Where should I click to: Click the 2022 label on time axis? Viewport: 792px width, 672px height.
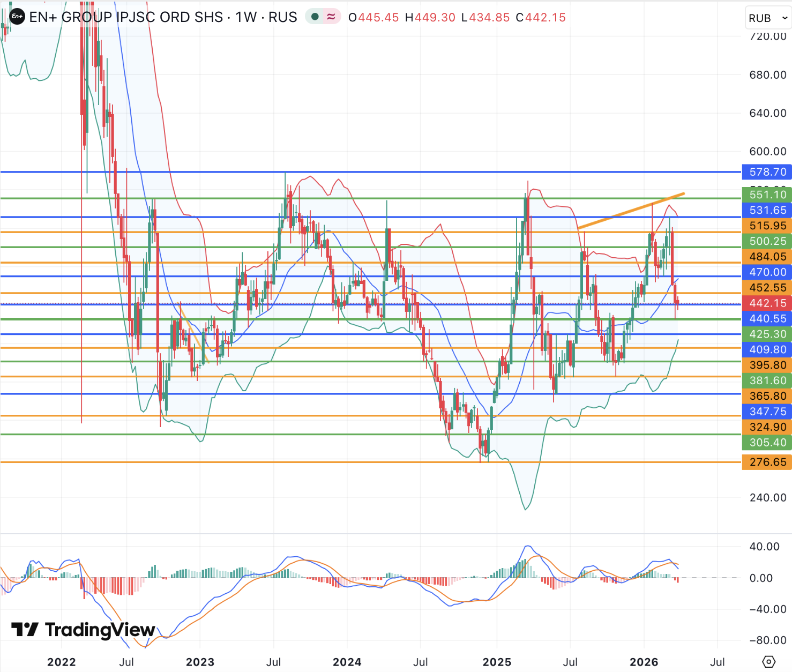point(62,662)
